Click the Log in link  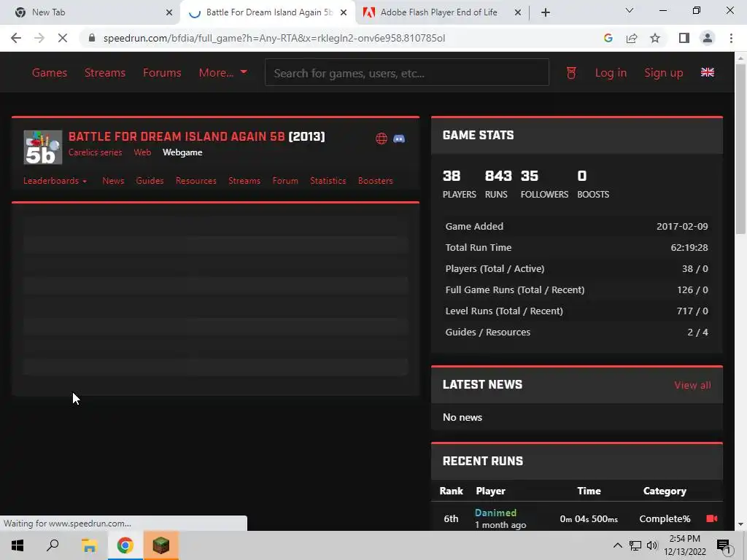click(x=611, y=72)
